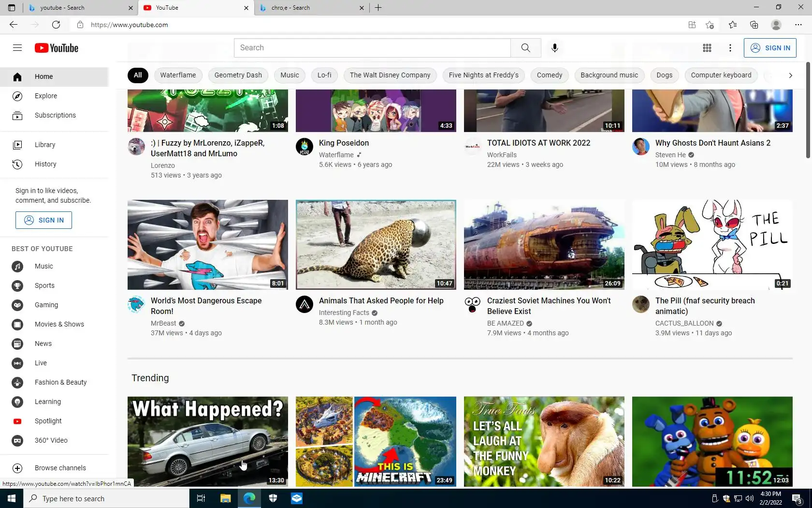Screen dimensions: 812x508
Task: Open the Explore compass icon
Action: [17, 96]
